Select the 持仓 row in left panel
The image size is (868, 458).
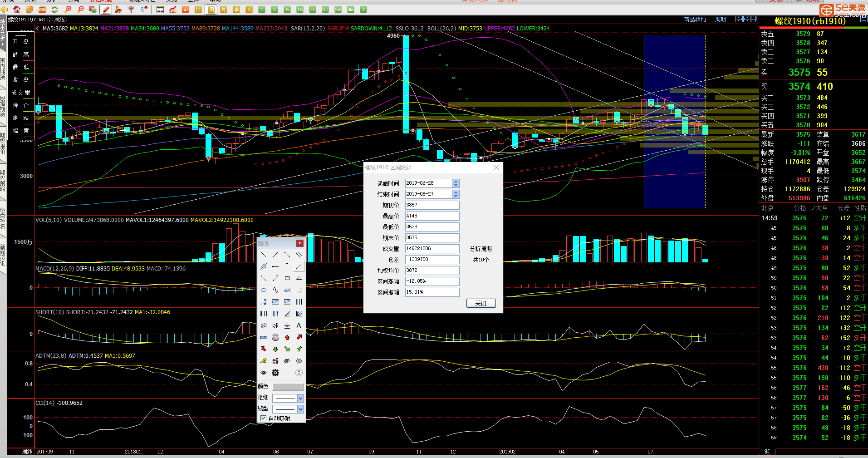point(21,105)
